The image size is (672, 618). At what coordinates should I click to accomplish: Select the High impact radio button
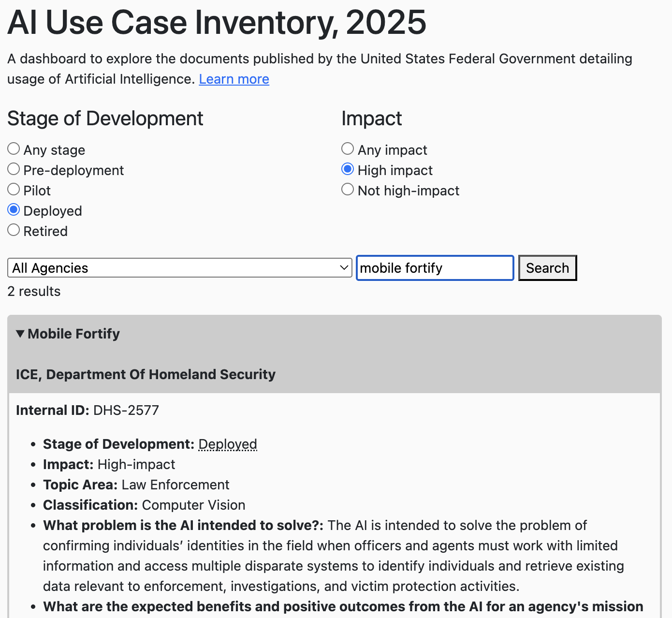348,169
